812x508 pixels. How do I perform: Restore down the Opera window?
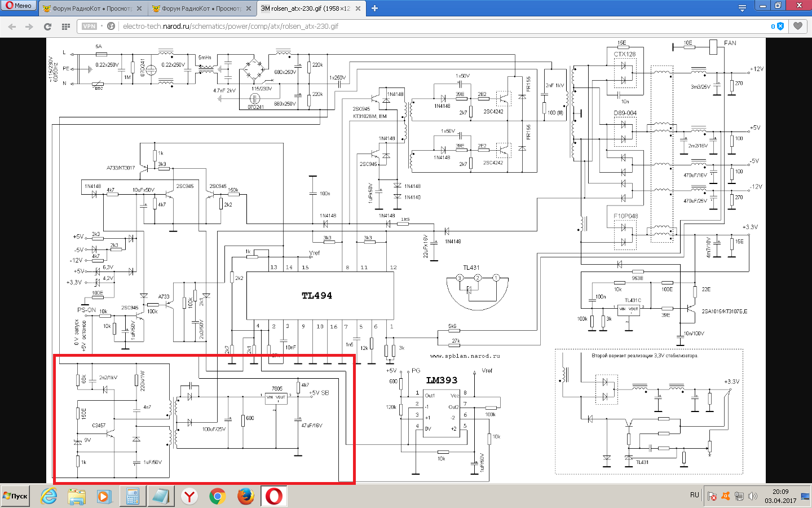click(778, 6)
